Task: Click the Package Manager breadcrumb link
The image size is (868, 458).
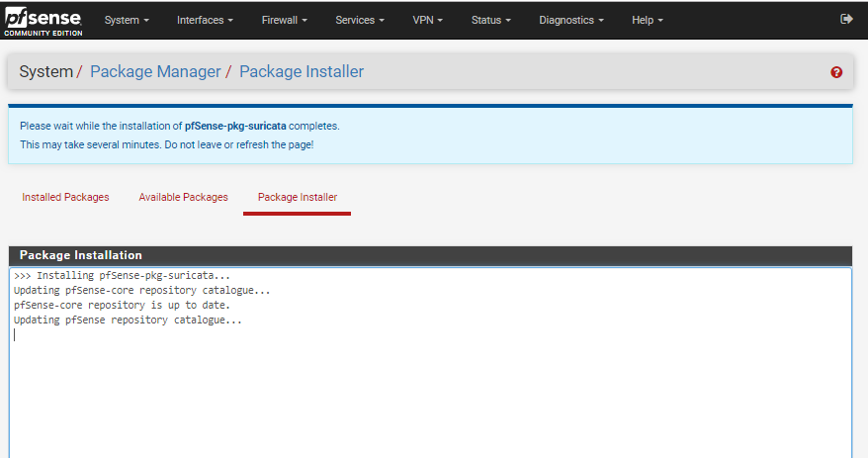Action: pyautogui.click(x=155, y=71)
